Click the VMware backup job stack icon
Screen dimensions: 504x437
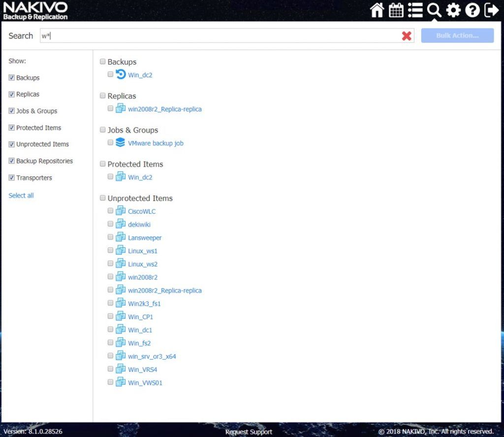(120, 142)
